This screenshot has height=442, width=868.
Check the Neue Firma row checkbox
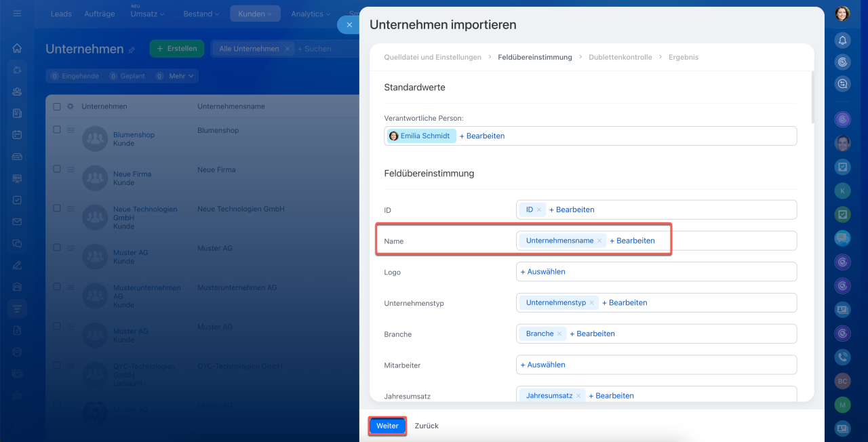57,169
